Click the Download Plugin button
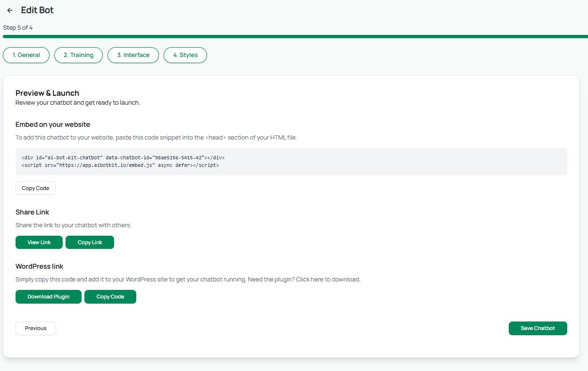588x371 pixels. [x=49, y=297]
